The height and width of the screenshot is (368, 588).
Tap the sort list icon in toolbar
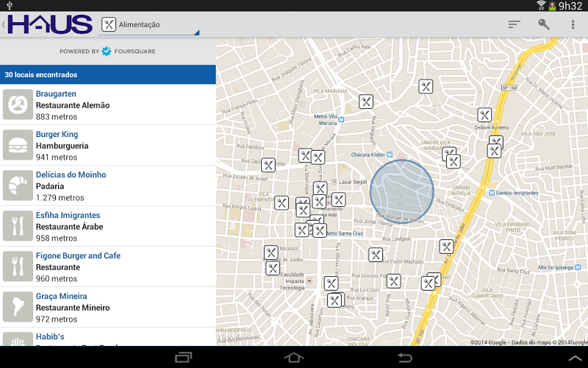click(x=514, y=24)
